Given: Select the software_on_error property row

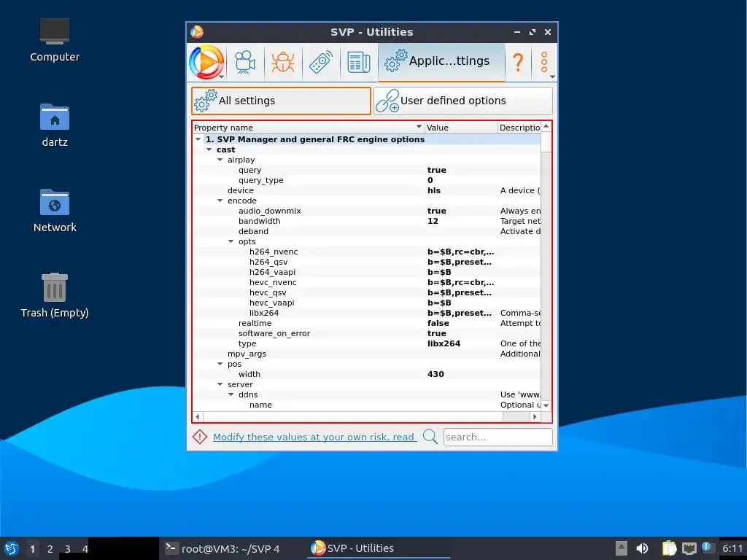Looking at the screenshot, I should [366, 333].
